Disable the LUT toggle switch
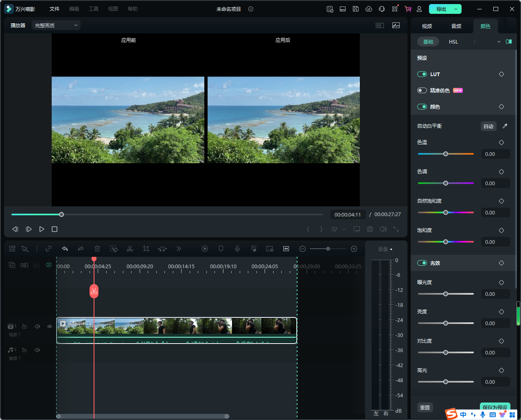Viewport: 521px width, 420px height. pos(422,74)
